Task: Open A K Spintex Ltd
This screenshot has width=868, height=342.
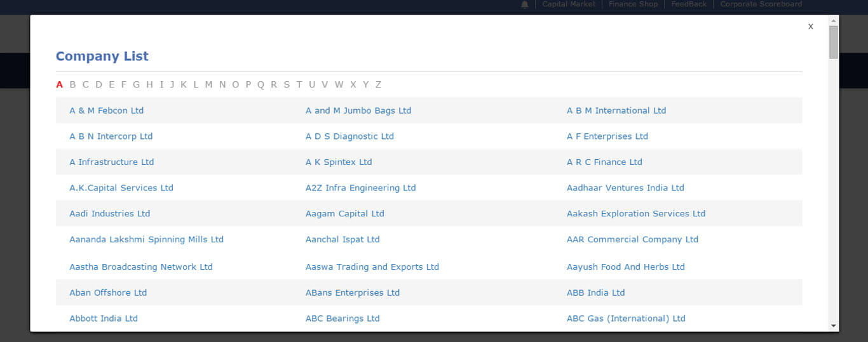Action: click(339, 162)
